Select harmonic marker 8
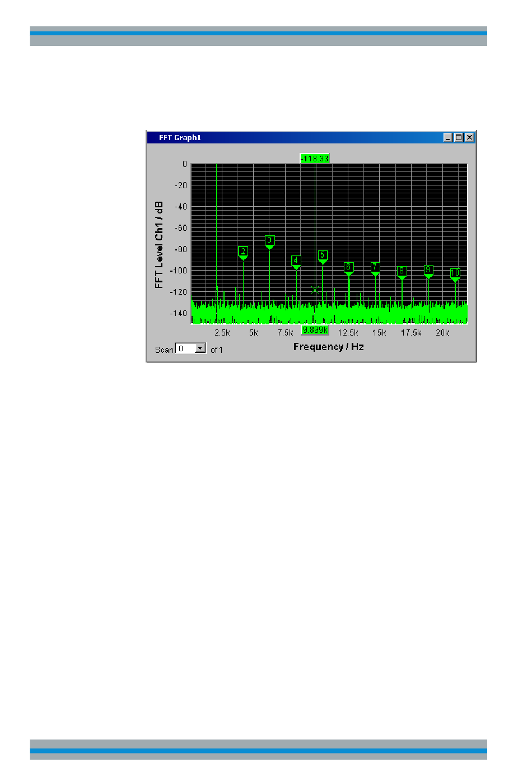532x772 pixels. pos(402,272)
